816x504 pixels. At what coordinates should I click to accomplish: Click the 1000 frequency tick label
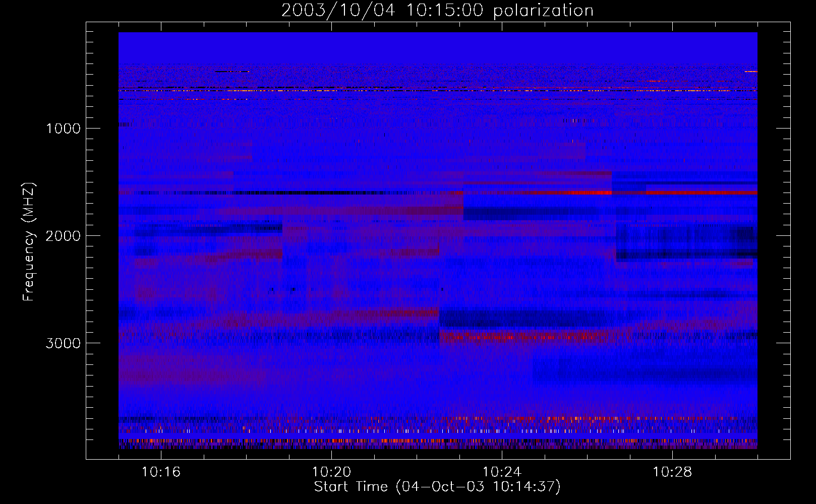point(63,129)
